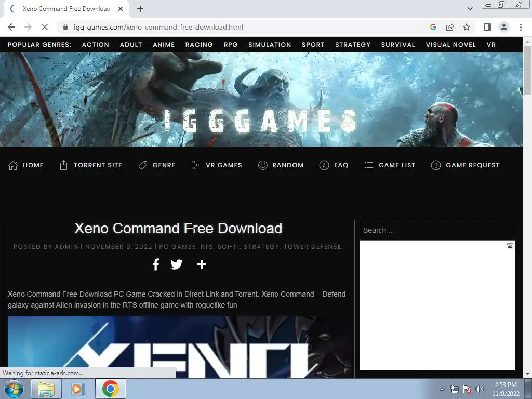Go to HOME menu link
The height and width of the screenshot is (399, 532).
point(33,165)
